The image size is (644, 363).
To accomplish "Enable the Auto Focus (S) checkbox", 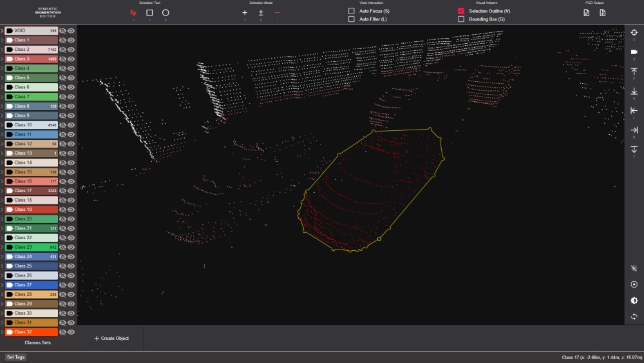I will click(x=352, y=11).
